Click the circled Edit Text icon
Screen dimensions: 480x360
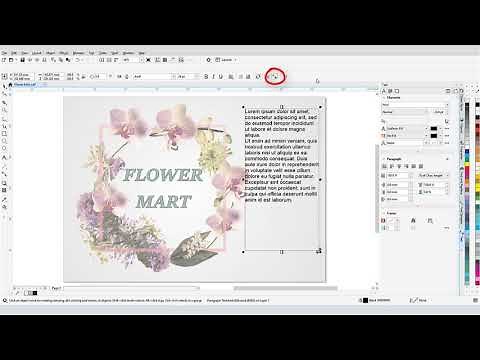[275, 77]
